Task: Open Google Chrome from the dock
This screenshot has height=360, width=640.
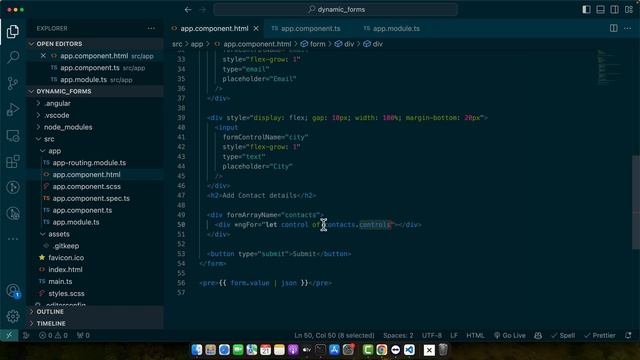Action: 382,350
